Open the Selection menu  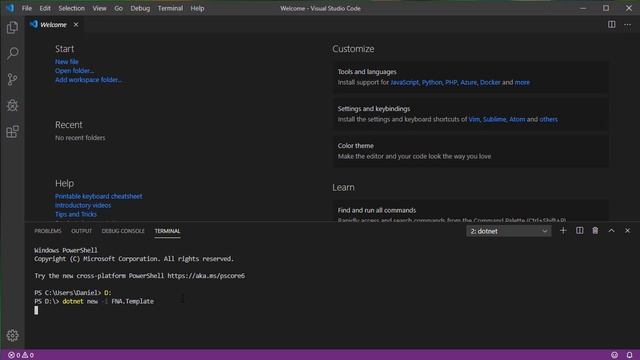(71, 8)
